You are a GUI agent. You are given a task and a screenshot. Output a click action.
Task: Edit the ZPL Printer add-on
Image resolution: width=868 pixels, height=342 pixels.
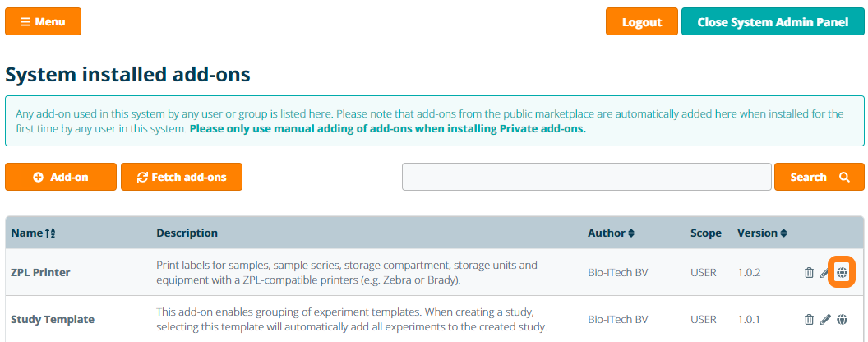point(825,273)
